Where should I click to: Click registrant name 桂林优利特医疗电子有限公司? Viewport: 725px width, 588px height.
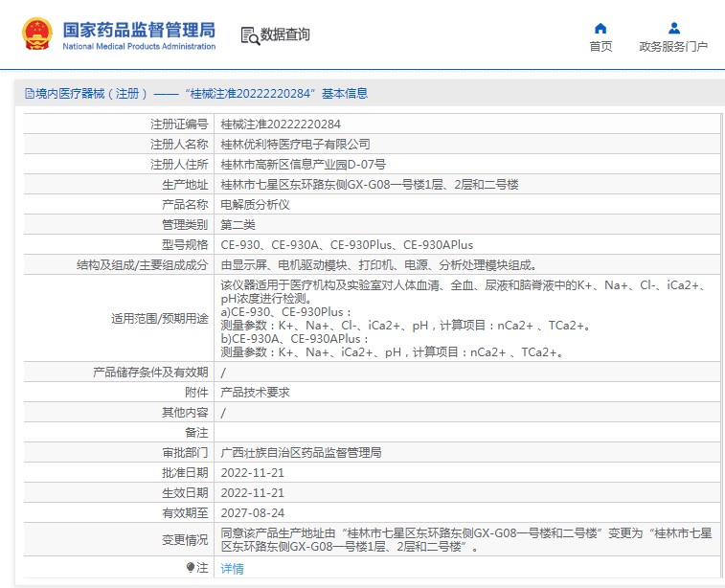(x=295, y=144)
